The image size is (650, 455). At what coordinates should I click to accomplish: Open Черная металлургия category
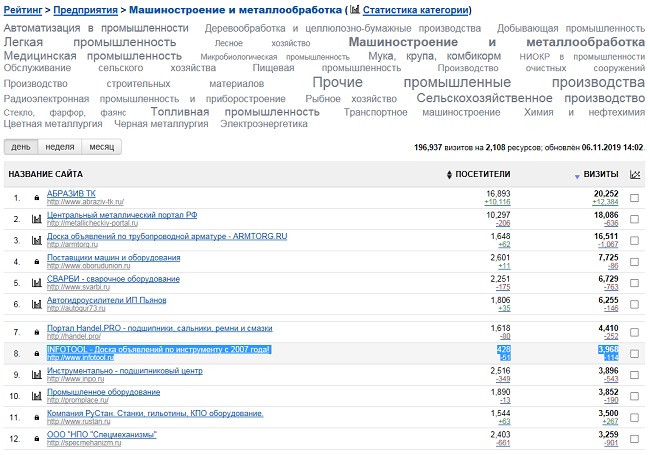[x=161, y=124]
